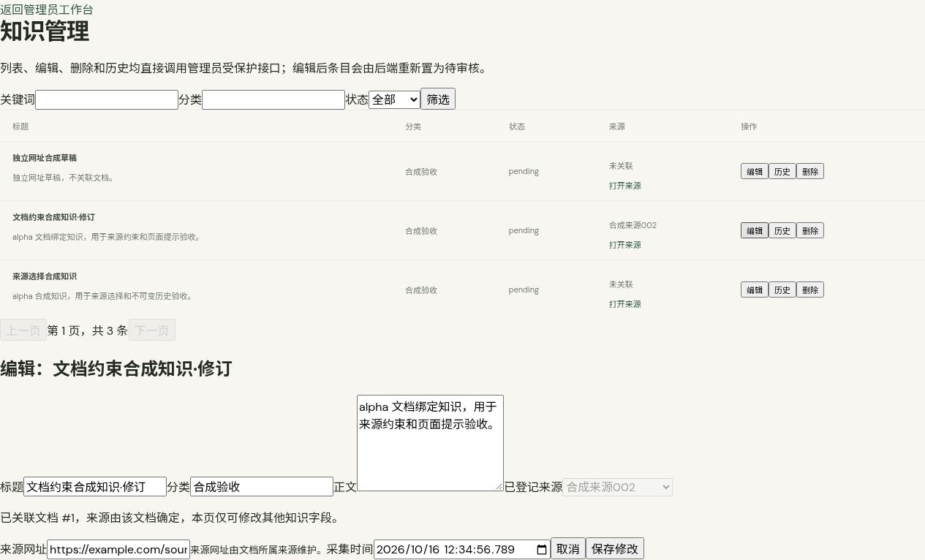925x560 pixels.
Task: Select pending status of 文档约束合成知识·修订
Action: point(524,230)
